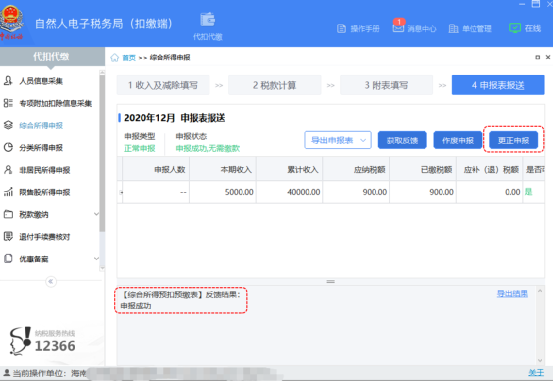Go to step 1 收入及减除填写
This screenshot has width=553, height=381.
pyautogui.click(x=163, y=85)
